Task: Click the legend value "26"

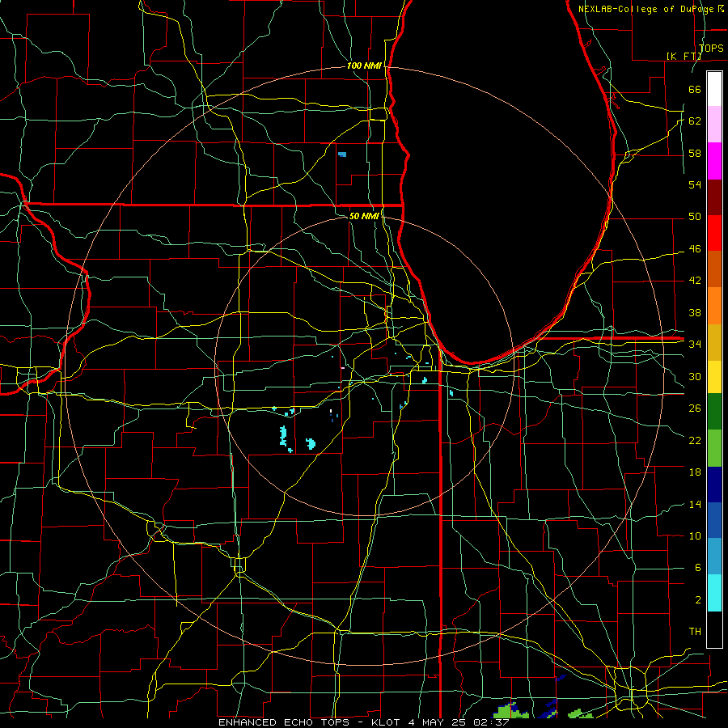Action: coord(695,408)
